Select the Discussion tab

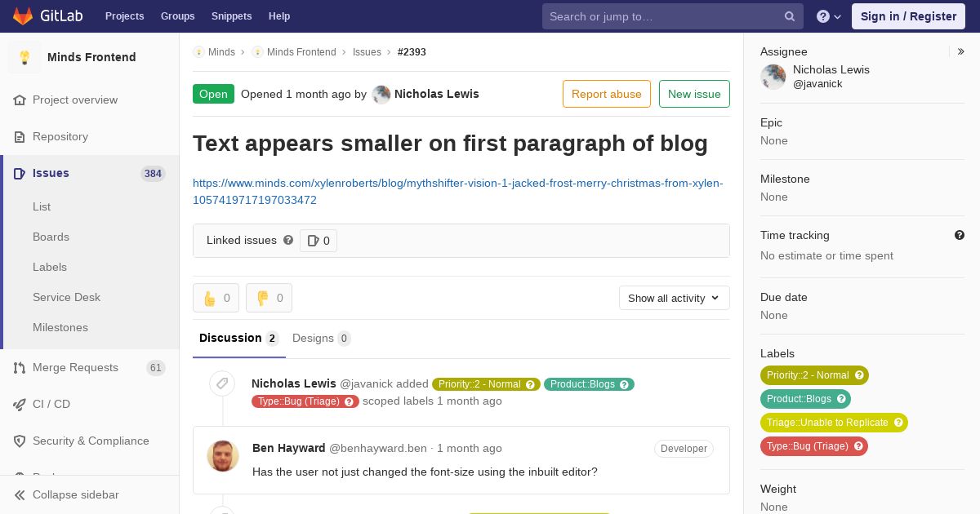238,338
